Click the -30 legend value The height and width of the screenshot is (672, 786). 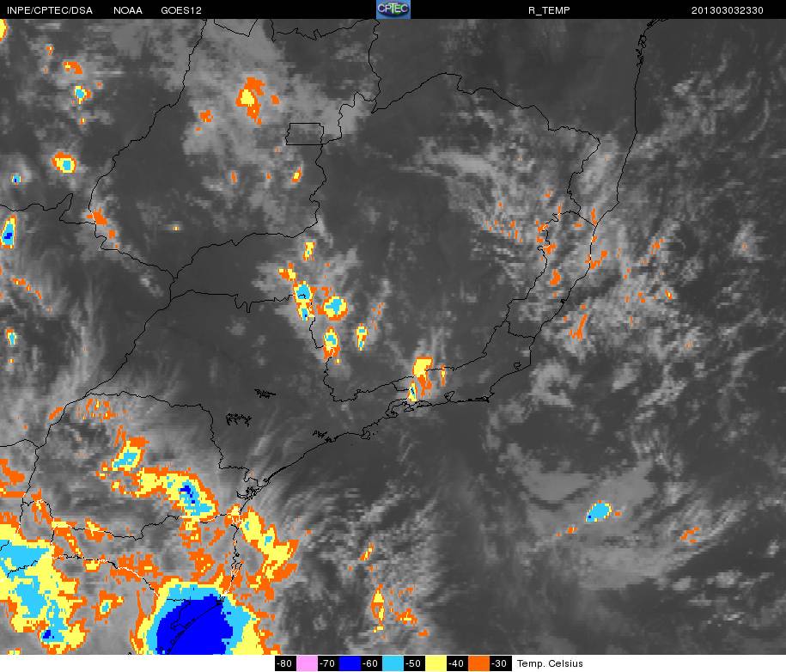[501, 663]
